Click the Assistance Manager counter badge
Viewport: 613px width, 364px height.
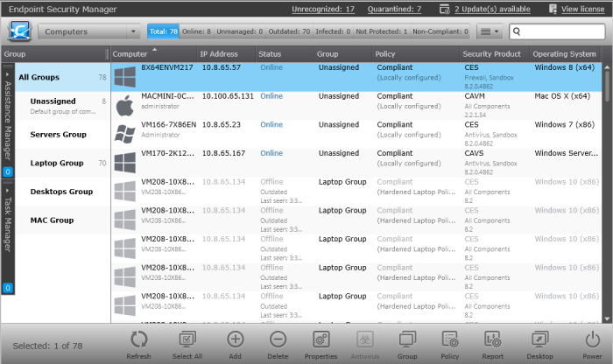coord(8,171)
